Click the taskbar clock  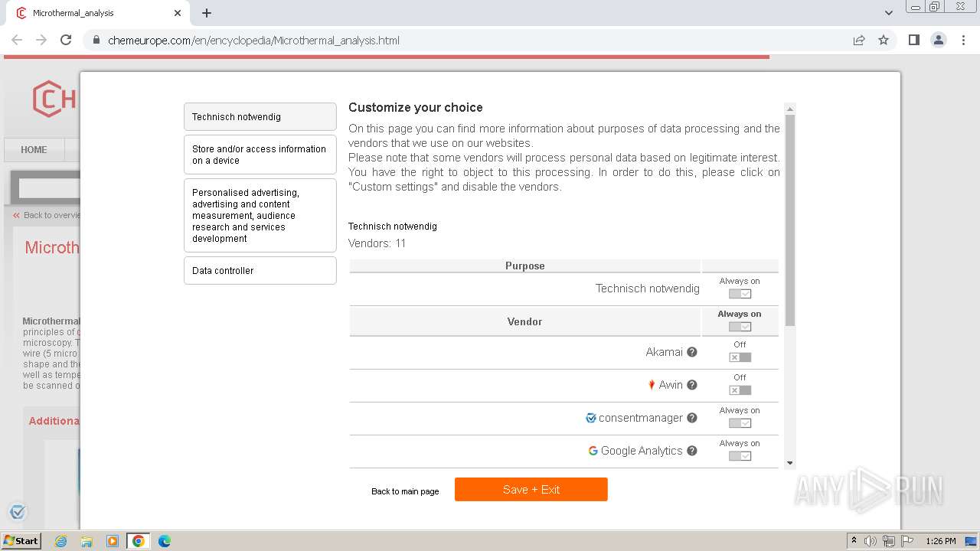pos(941,541)
